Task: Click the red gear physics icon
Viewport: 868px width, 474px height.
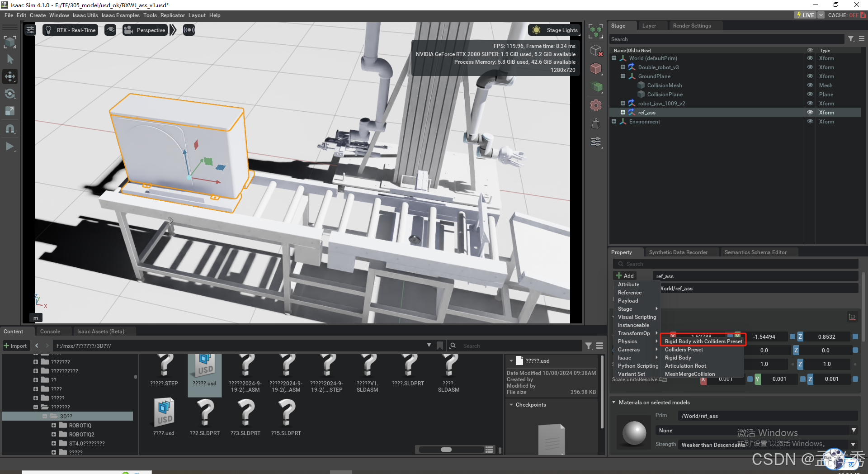Action: pos(596,105)
